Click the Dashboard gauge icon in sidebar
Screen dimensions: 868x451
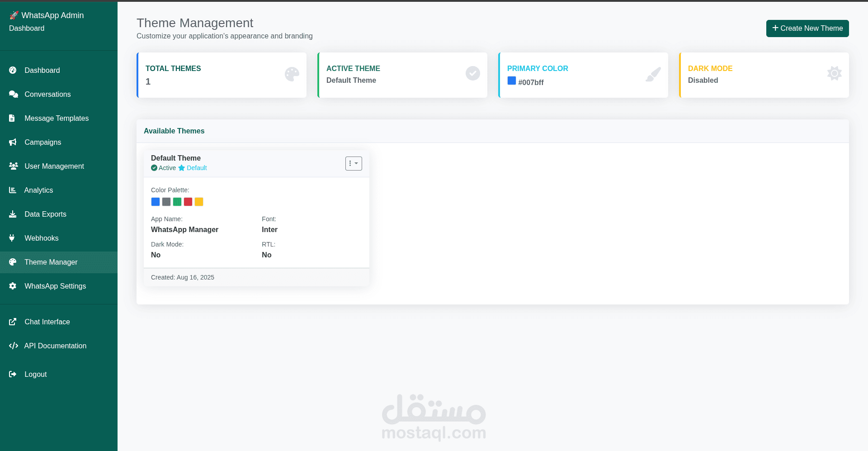(13, 70)
